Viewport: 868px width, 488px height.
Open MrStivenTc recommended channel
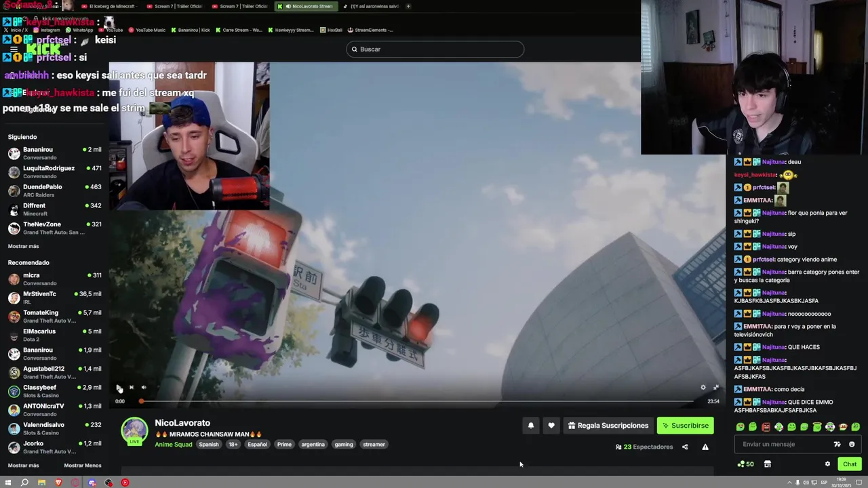(x=54, y=298)
